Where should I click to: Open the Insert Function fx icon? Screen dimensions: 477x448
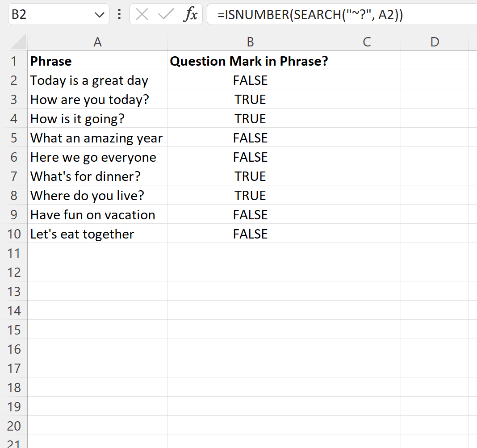pos(190,14)
